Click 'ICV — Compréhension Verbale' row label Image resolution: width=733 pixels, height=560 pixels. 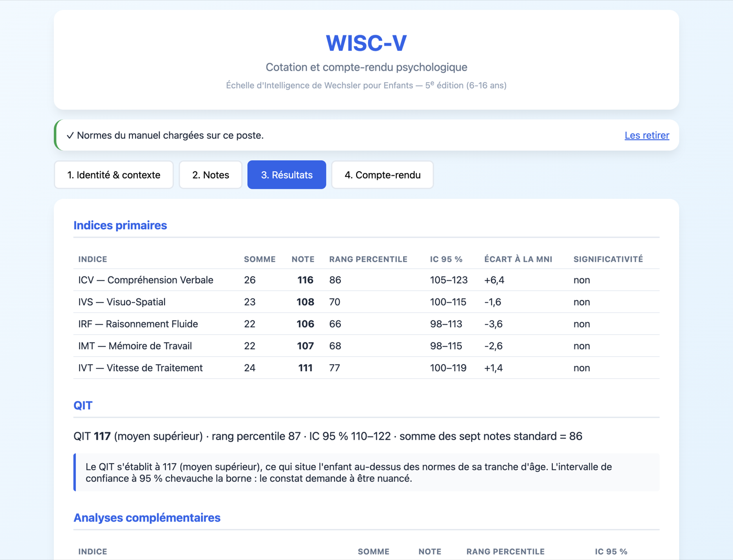tap(146, 280)
